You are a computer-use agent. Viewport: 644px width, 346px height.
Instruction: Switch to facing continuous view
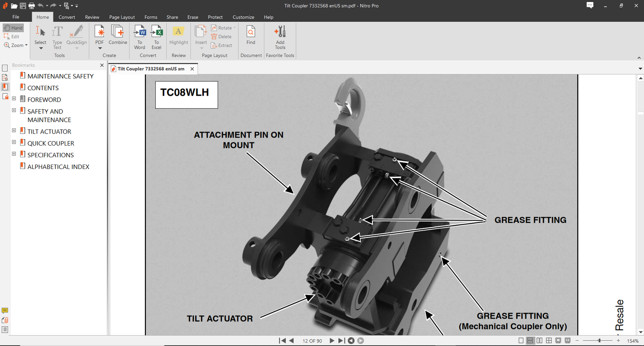pos(549,340)
